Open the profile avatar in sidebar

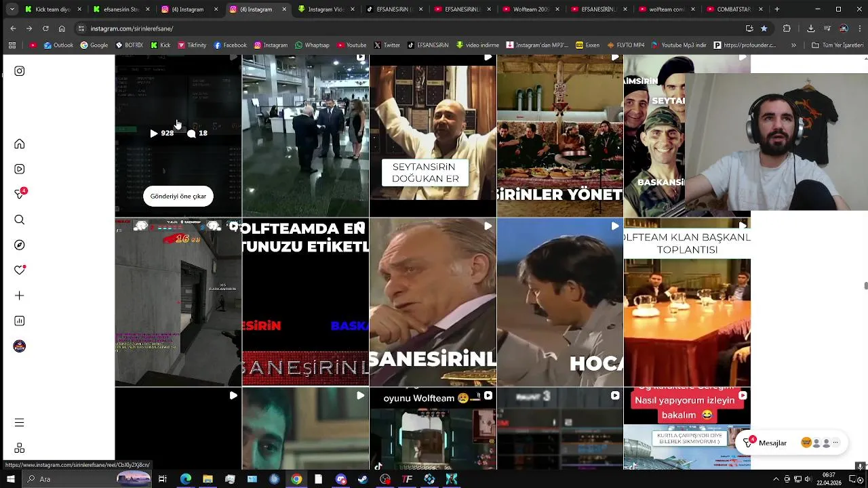(x=20, y=346)
